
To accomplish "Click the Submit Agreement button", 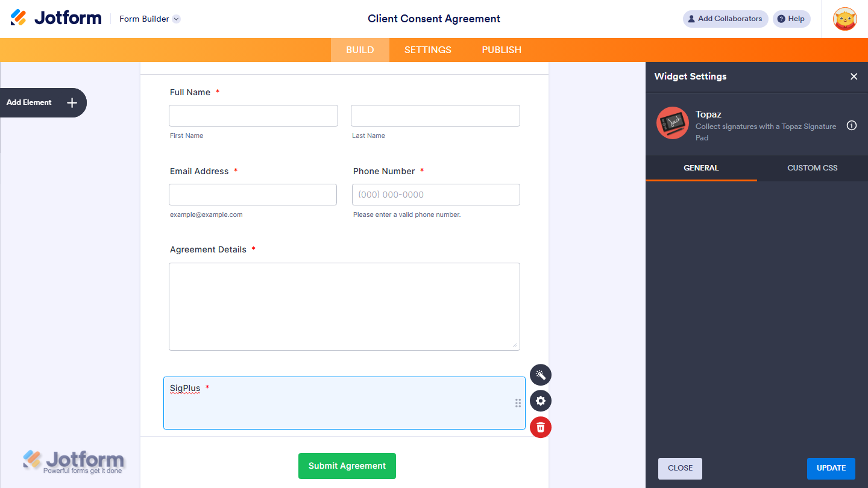I will 347,466.
